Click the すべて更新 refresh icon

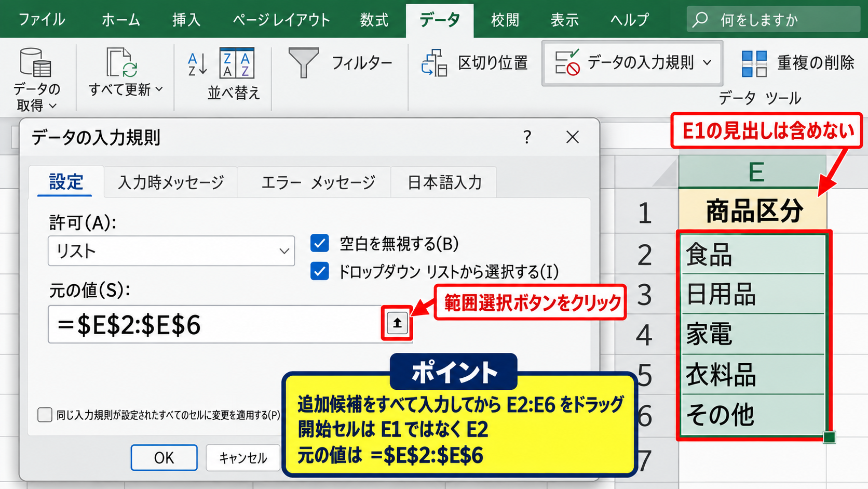pos(122,62)
